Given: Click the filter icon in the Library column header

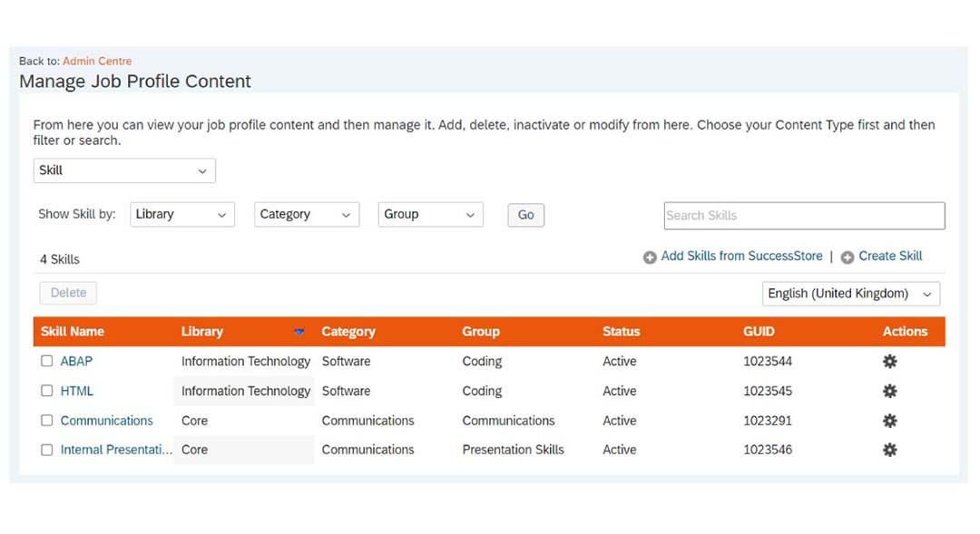Looking at the screenshot, I should pos(299,332).
